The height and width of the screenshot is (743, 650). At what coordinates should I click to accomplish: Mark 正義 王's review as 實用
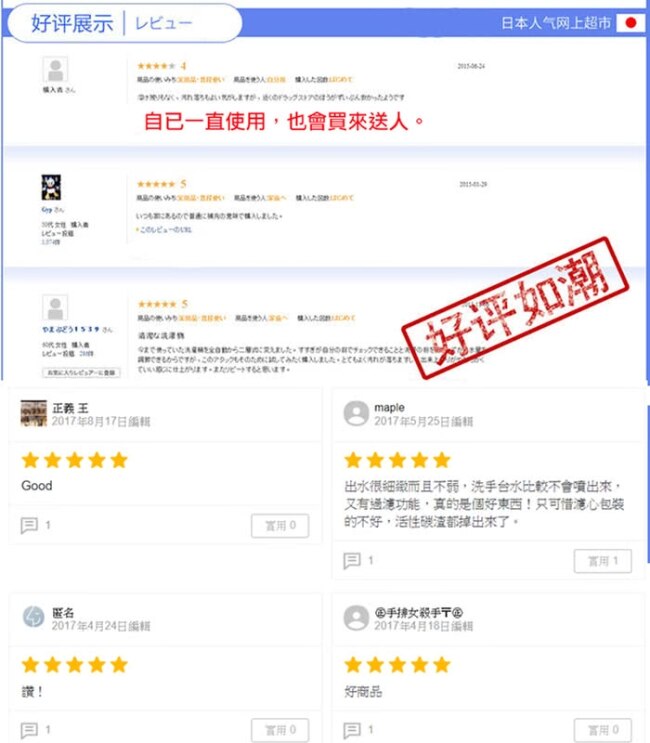coord(280,526)
